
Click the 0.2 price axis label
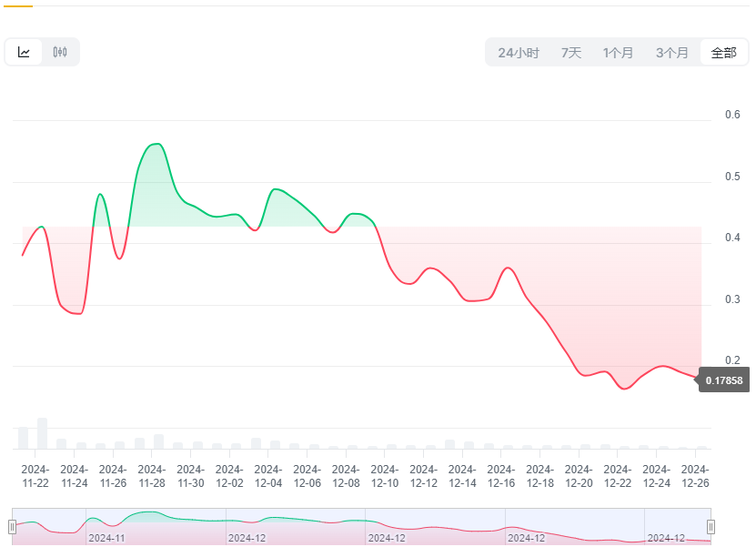point(732,360)
